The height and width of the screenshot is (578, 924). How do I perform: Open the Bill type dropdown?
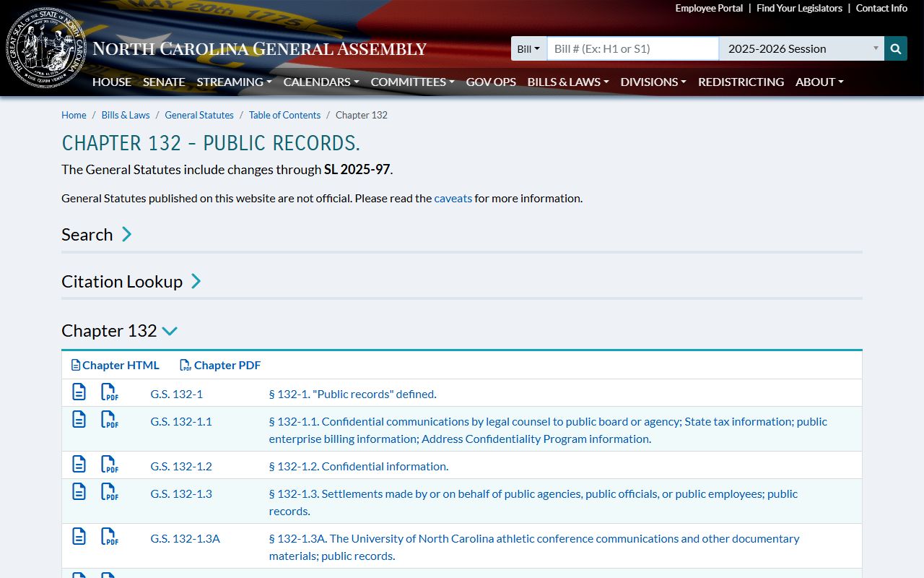[x=528, y=48]
